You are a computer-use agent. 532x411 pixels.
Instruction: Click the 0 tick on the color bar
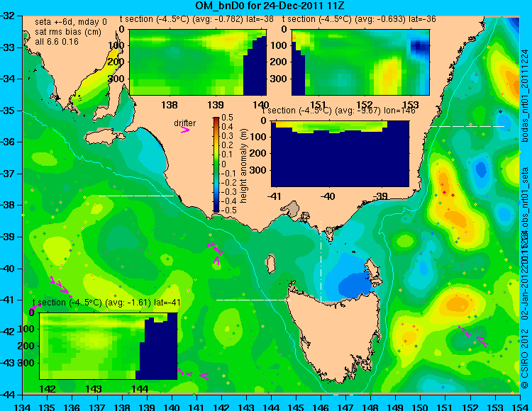pos(223,164)
